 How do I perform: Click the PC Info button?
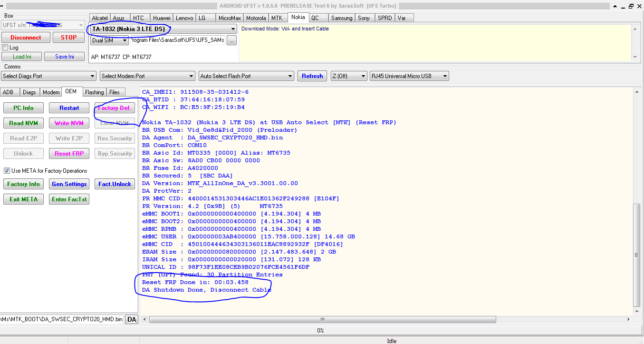[x=23, y=108]
